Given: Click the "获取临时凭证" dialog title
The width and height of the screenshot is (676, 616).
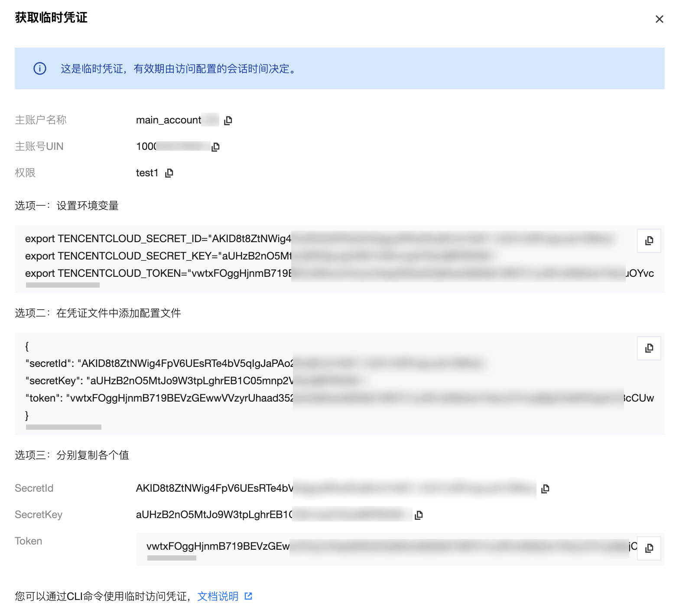Looking at the screenshot, I should (x=51, y=18).
